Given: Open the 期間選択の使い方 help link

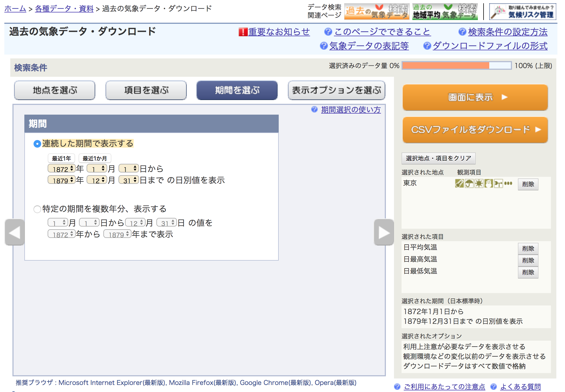Looking at the screenshot, I should click(x=351, y=110).
